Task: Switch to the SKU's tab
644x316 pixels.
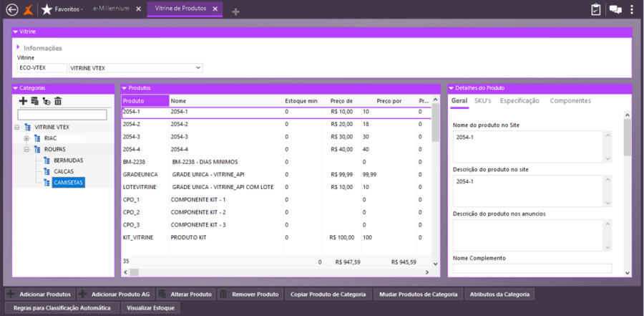Action: pyautogui.click(x=482, y=101)
